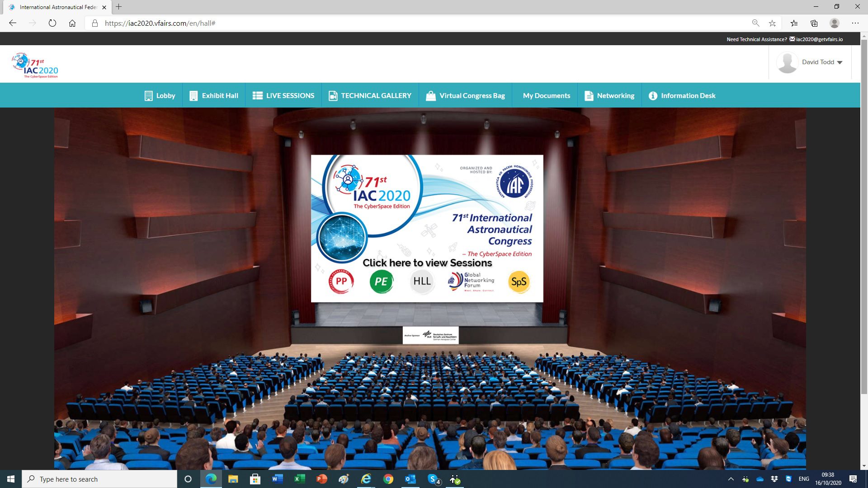The image size is (868, 488).
Task: Open the browser Favorites list icon
Action: pyautogui.click(x=794, y=23)
